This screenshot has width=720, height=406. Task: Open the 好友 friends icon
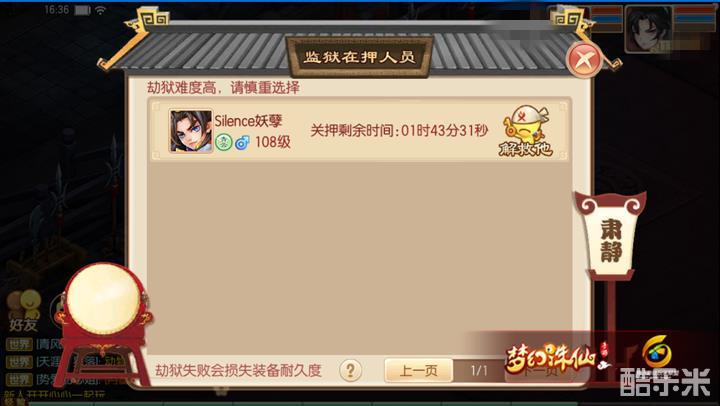click(24, 310)
